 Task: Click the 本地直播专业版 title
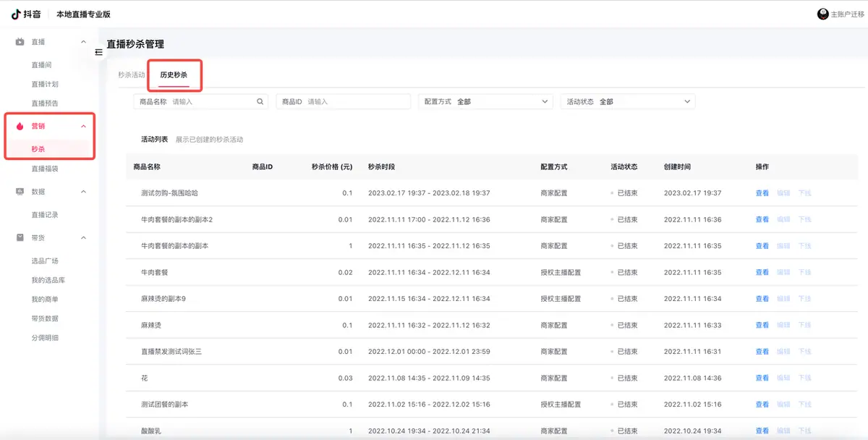click(84, 14)
